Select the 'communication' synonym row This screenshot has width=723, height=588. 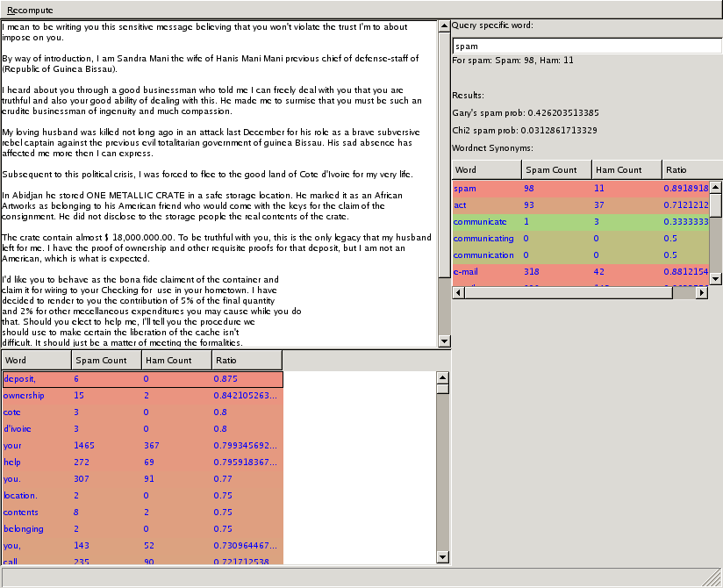[581, 255]
